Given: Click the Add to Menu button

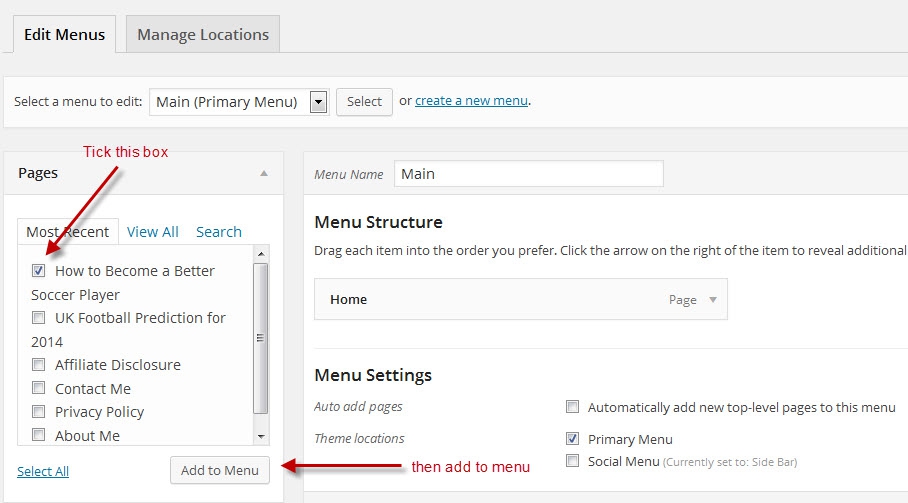Looking at the screenshot, I should 220,470.
